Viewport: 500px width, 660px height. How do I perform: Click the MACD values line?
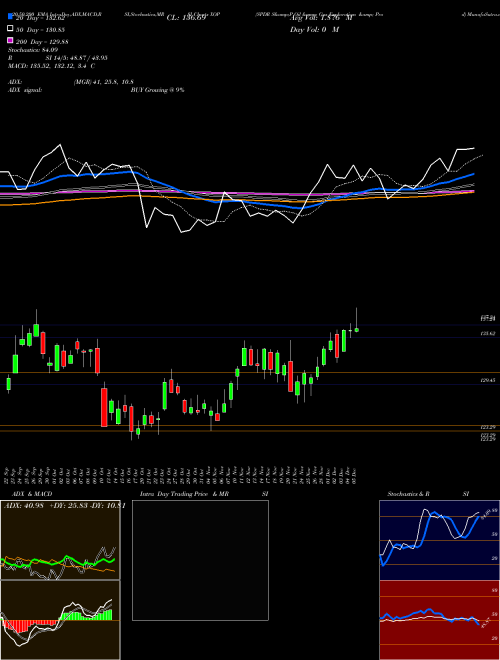click(51, 66)
